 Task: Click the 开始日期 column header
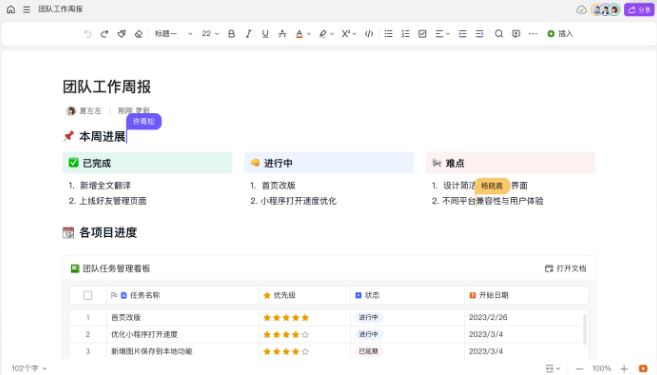(526, 295)
